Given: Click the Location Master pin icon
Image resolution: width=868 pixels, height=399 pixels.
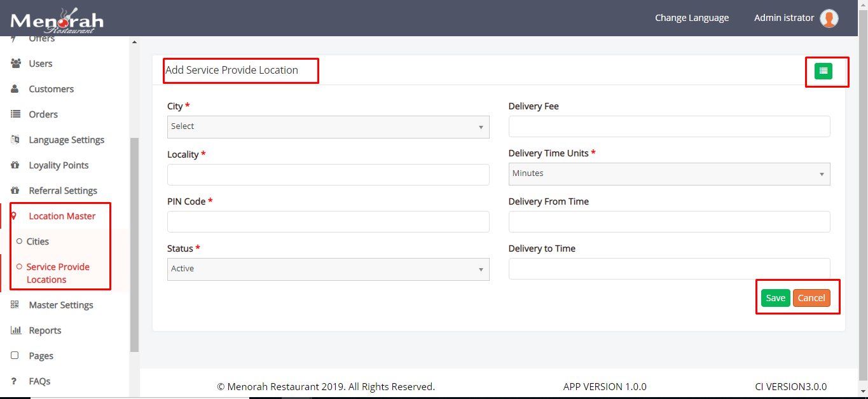Looking at the screenshot, I should [13, 216].
